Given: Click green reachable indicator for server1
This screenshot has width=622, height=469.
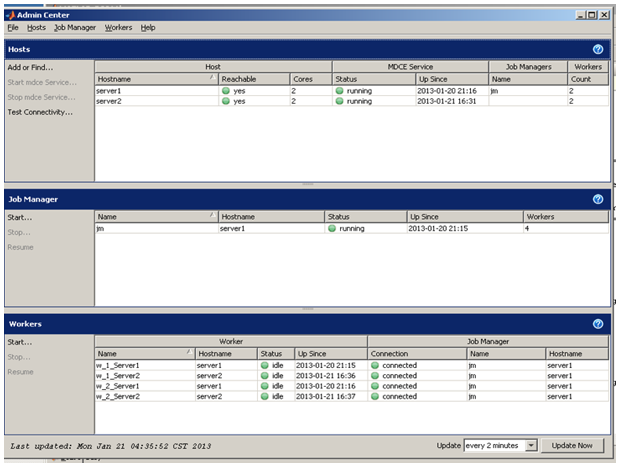Looking at the screenshot, I should (x=226, y=90).
